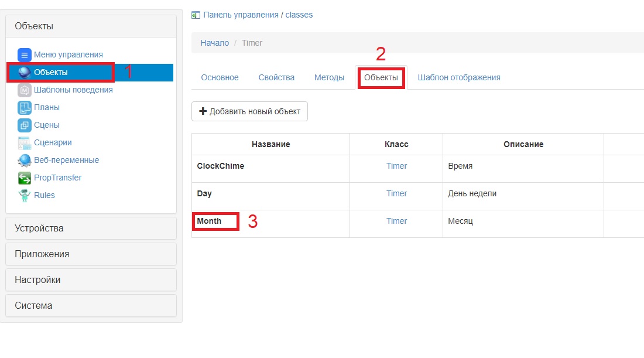The image size is (644, 358).
Task: Open Веб-переменные link
Action: point(67,160)
